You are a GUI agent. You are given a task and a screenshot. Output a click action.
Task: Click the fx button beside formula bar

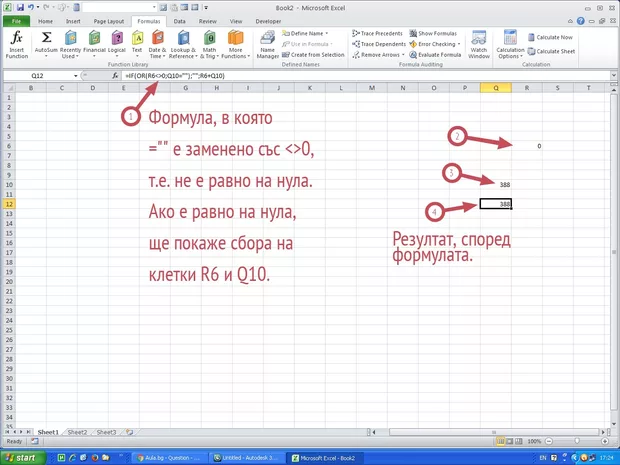tap(115, 76)
